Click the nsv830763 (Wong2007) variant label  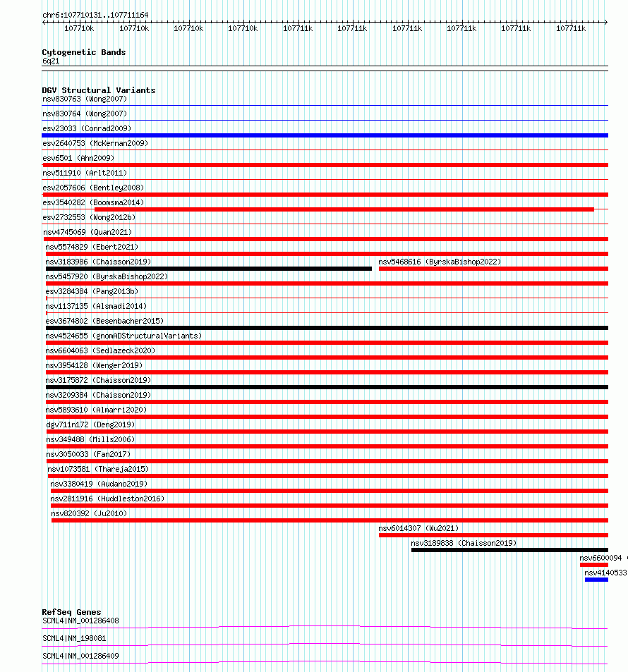[85, 99]
